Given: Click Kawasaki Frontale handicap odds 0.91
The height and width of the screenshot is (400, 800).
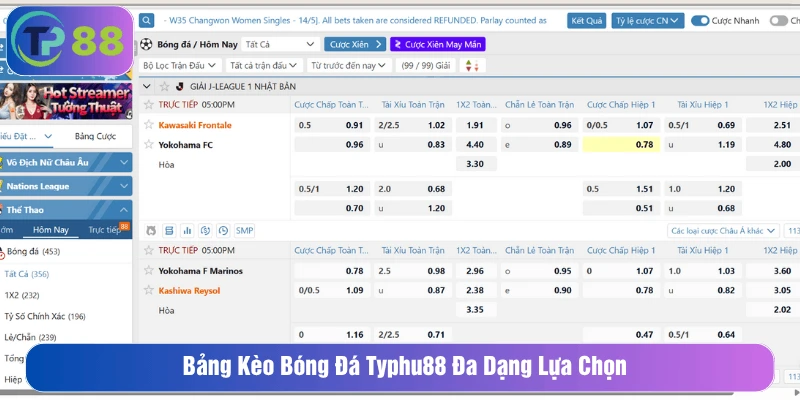Looking at the screenshot, I should 333,125.
